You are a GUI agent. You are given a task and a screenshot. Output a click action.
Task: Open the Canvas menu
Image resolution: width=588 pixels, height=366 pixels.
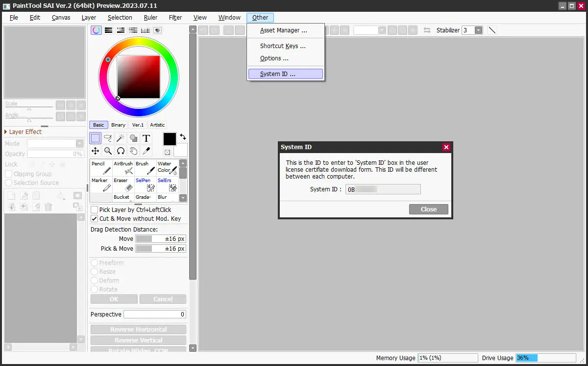click(61, 18)
